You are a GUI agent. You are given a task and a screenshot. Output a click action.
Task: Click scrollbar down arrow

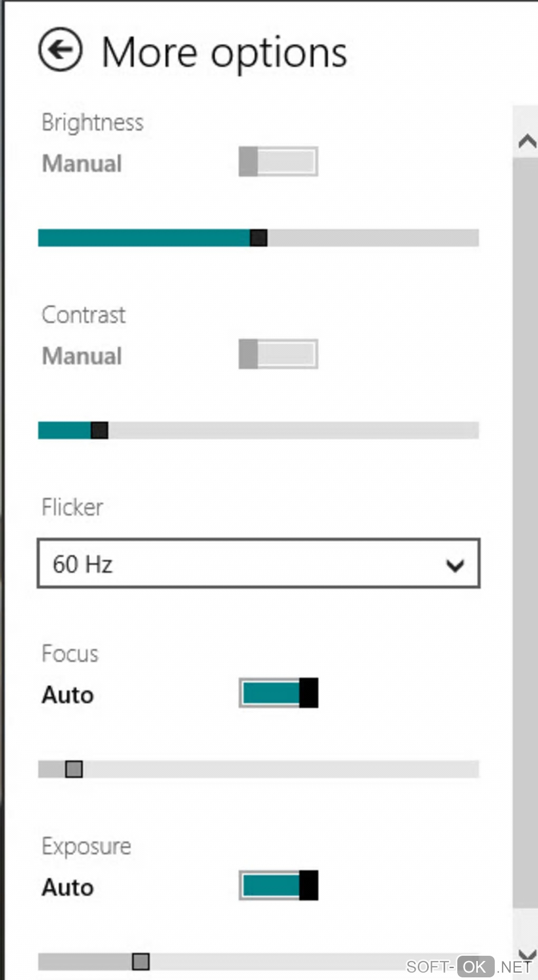(526, 954)
